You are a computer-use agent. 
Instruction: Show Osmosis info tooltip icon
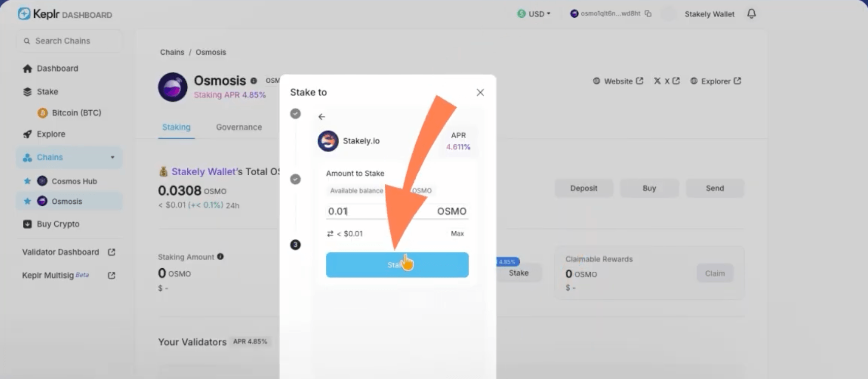pyautogui.click(x=254, y=80)
